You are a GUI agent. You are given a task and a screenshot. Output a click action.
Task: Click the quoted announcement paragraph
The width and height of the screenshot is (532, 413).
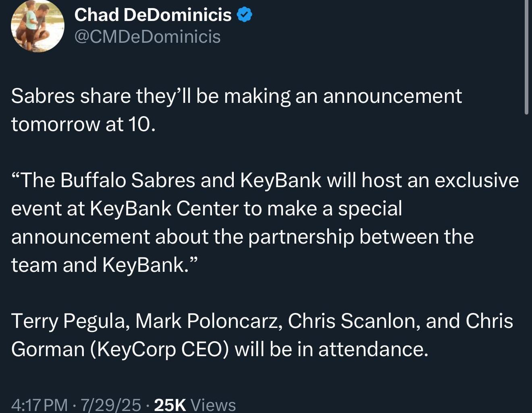pos(242,223)
